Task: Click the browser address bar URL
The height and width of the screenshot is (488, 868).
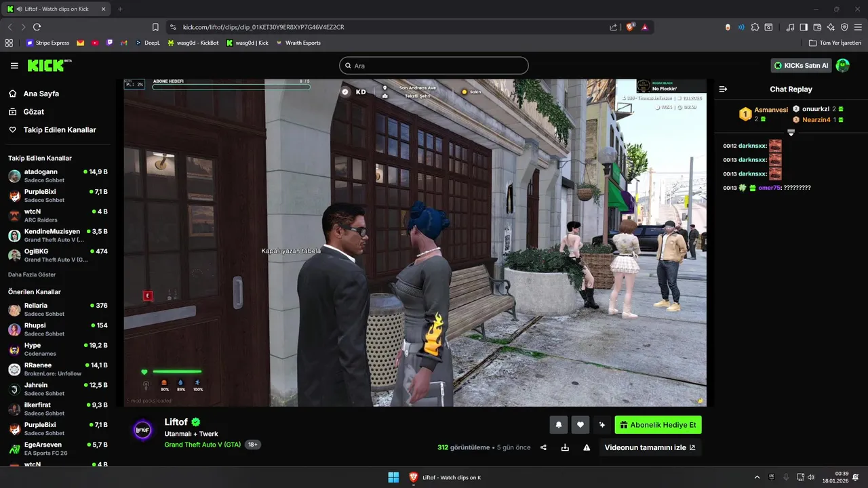Action: 264,27
